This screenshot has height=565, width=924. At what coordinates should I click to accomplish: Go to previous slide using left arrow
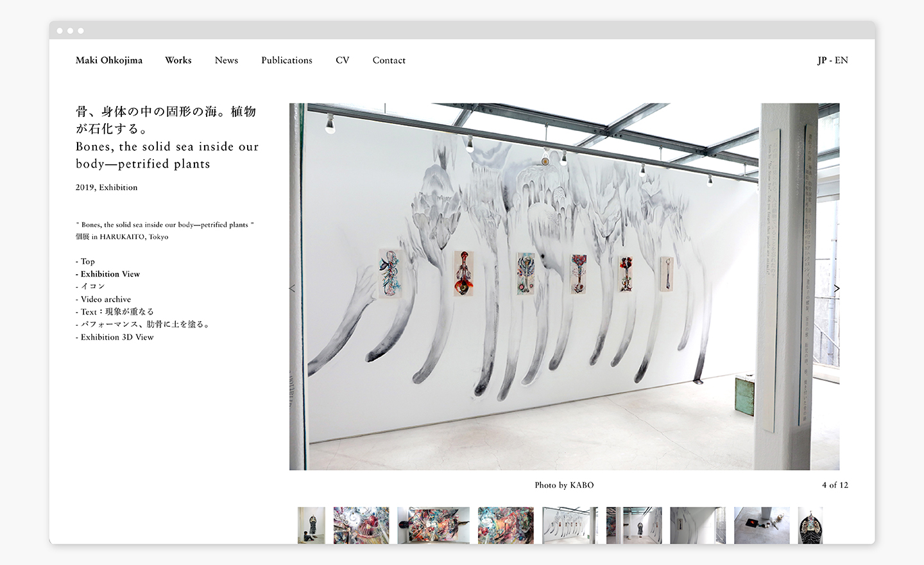tap(293, 288)
